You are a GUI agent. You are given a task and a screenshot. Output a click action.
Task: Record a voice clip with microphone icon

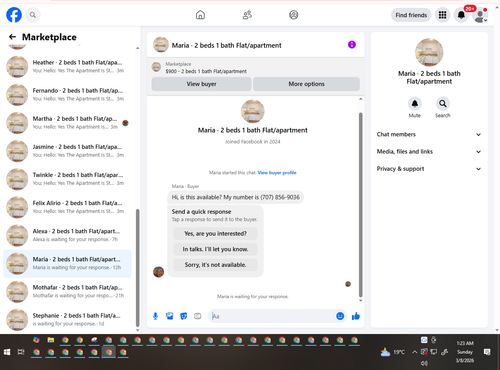point(155,316)
